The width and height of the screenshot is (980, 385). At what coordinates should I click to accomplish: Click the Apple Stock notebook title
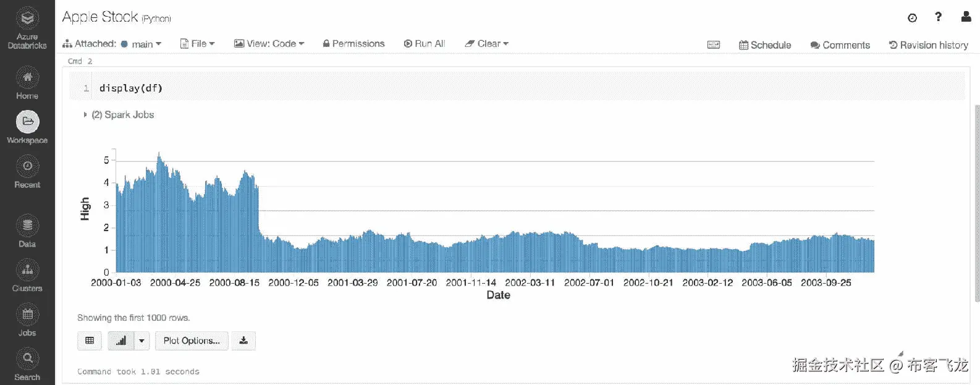tap(100, 17)
